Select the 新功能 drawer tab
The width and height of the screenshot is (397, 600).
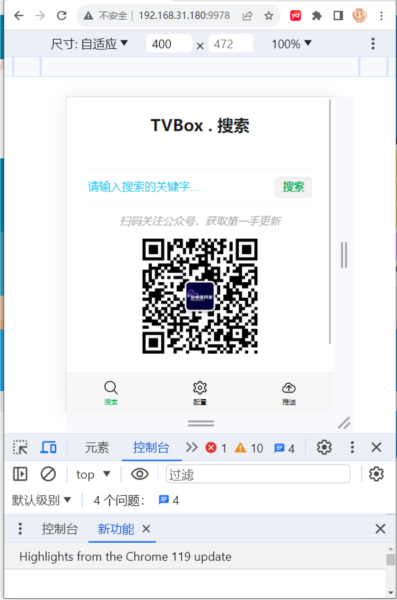[x=116, y=529]
